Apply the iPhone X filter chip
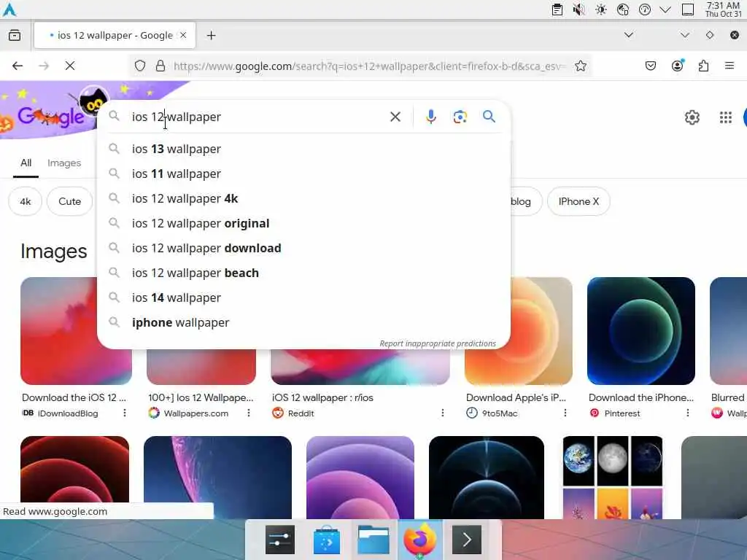747x560 pixels. pyautogui.click(x=578, y=201)
